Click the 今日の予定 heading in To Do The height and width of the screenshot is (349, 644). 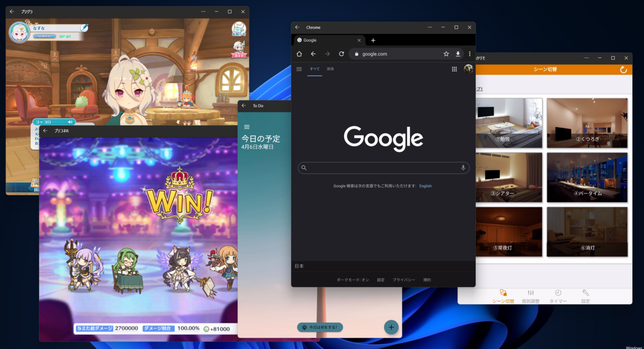pos(261,139)
